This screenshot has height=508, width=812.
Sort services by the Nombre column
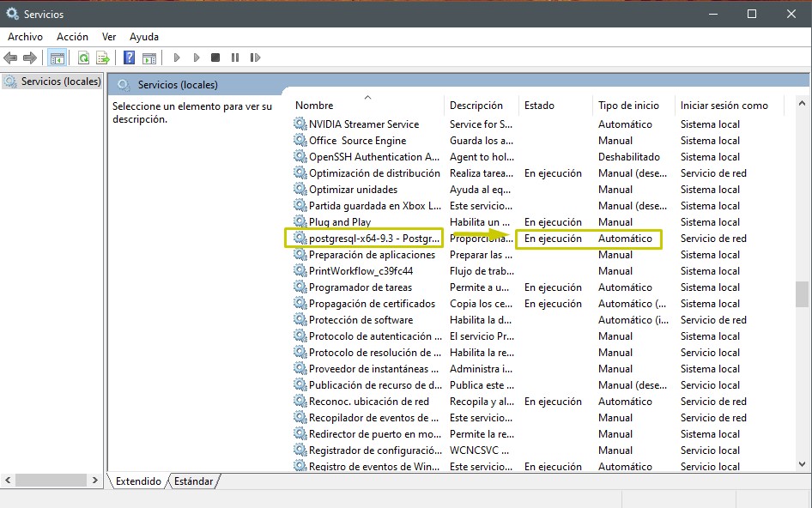314,105
